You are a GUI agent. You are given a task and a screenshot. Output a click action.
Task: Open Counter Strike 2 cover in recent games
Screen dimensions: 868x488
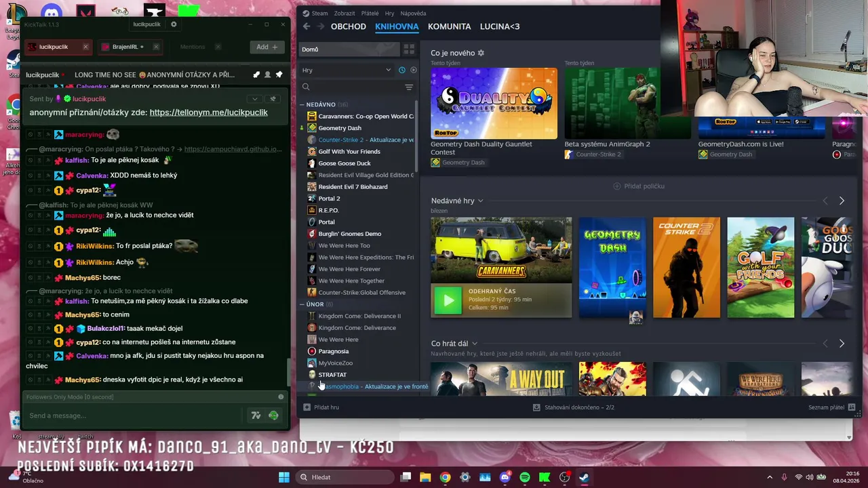(686, 267)
